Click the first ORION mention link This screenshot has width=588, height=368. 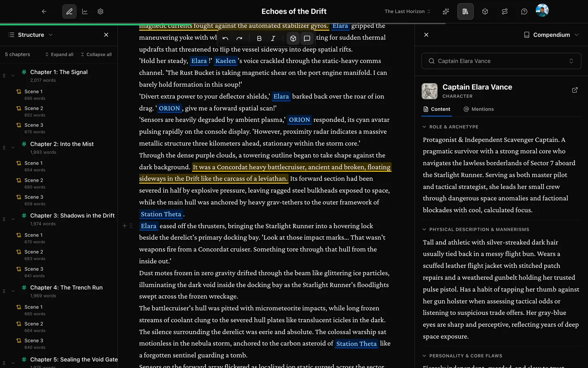tap(169, 108)
